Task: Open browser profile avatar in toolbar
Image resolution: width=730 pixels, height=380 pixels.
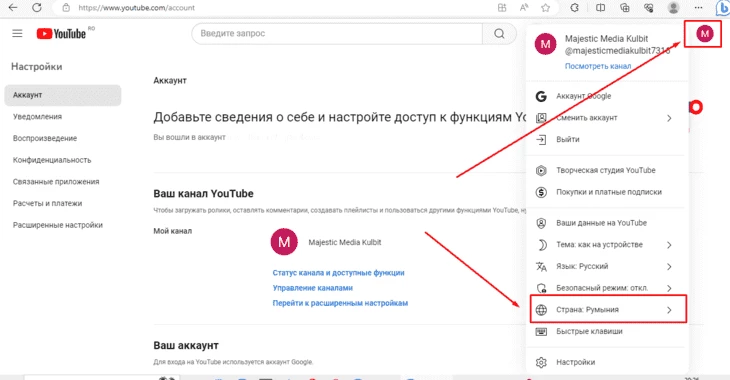Action: coord(673,7)
